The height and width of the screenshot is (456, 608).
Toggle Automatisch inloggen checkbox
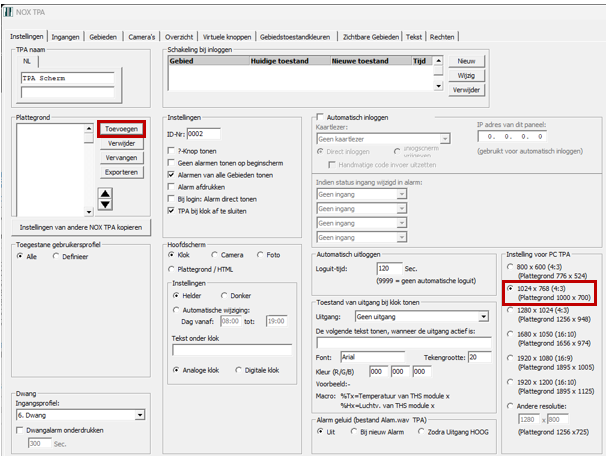coord(321,117)
